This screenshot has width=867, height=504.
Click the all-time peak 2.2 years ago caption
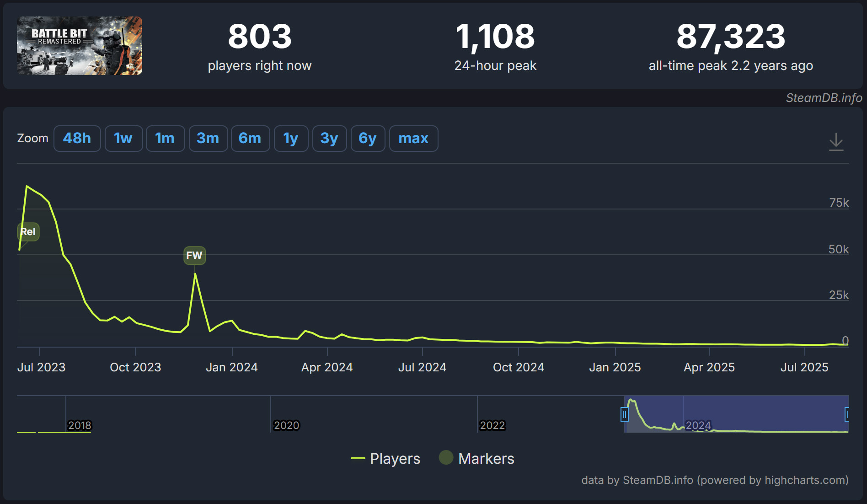click(x=731, y=65)
